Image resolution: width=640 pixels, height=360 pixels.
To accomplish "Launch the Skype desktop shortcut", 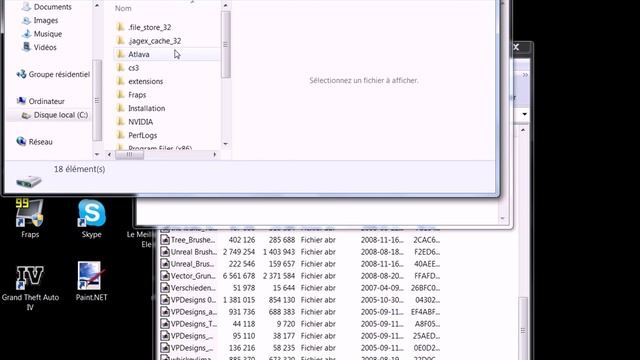I will [91, 219].
